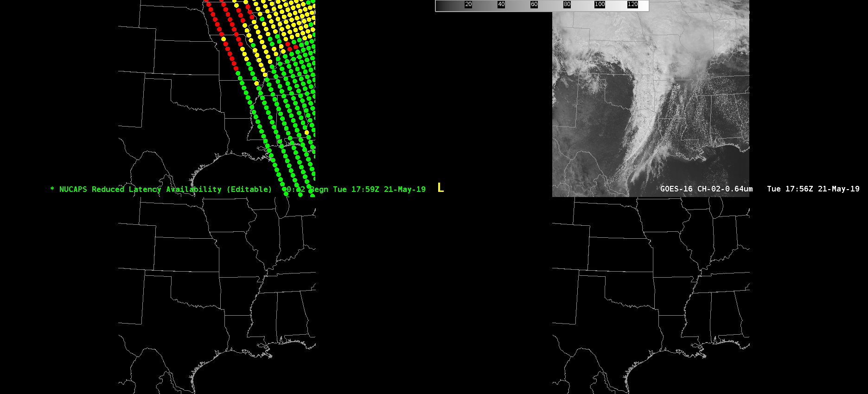The image size is (868, 394).
Task: Click the asterisk before the NUCAPS legend
Action: click(x=52, y=189)
